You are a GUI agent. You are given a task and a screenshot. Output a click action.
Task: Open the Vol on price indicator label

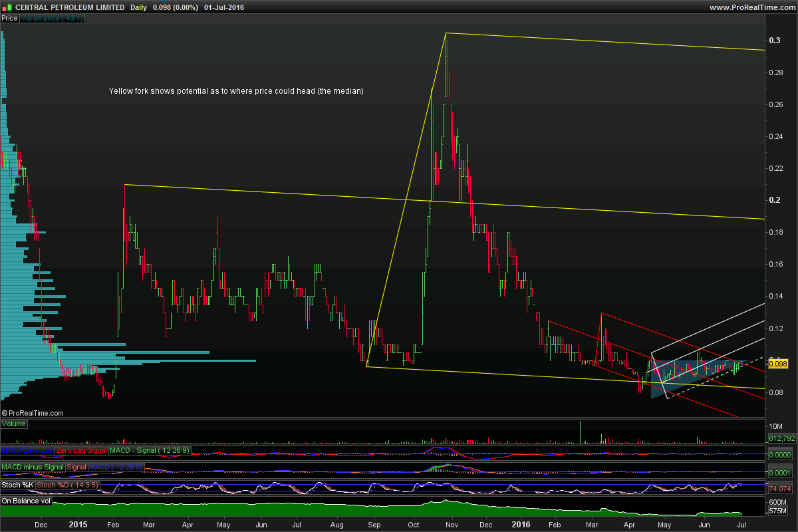[x=52, y=19]
